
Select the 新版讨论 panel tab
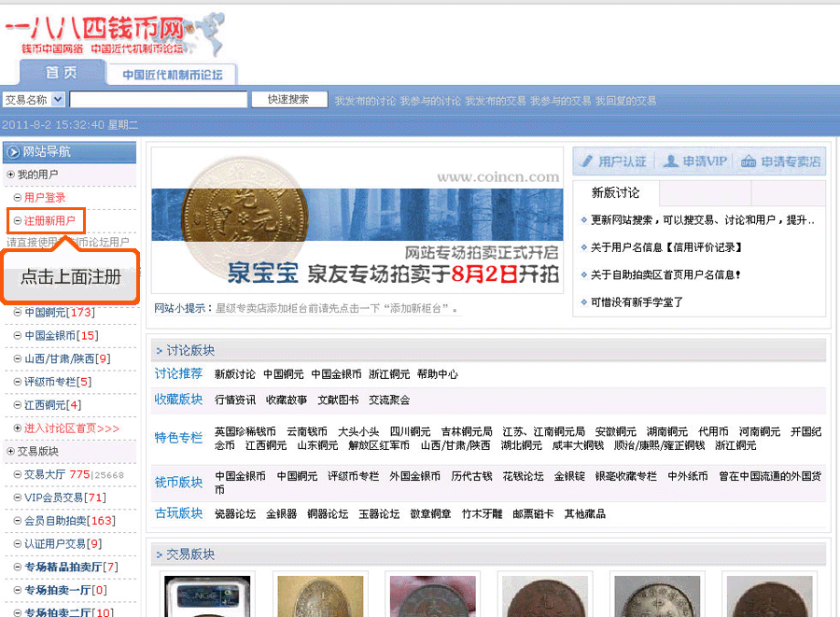click(615, 193)
